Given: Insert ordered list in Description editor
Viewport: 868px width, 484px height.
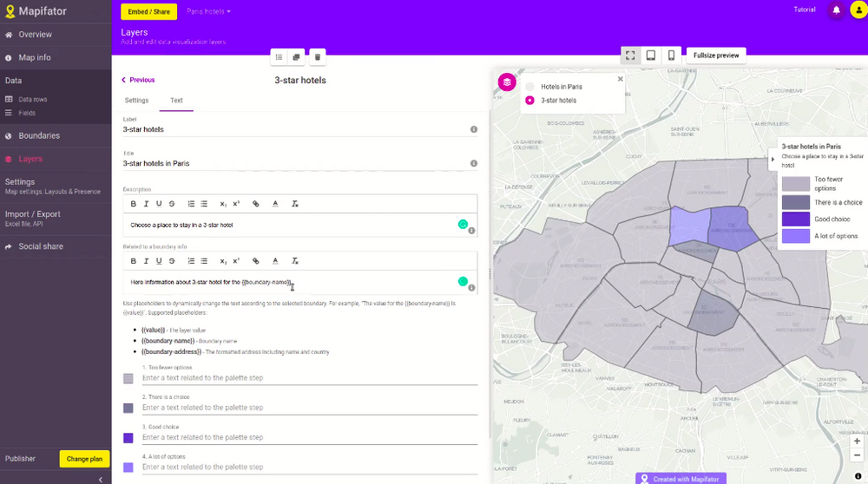Looking at the screenshot, I should (191, 204).
